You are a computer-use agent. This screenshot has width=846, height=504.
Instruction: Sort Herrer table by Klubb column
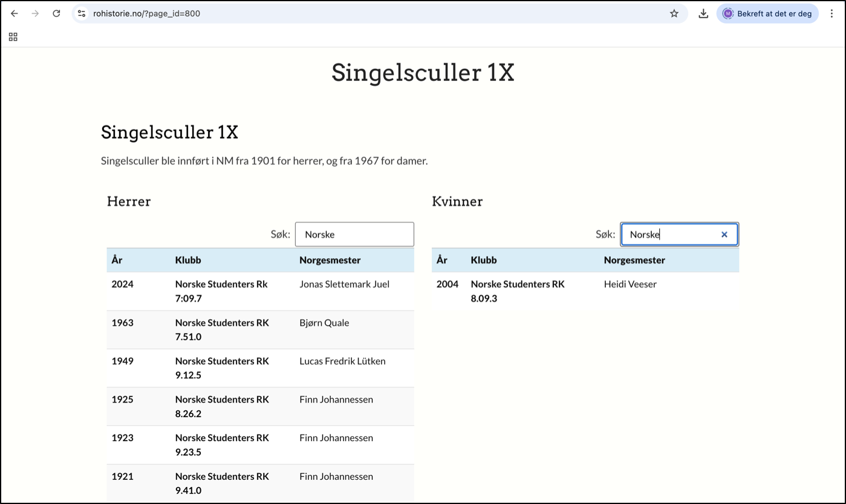point(188,260)
